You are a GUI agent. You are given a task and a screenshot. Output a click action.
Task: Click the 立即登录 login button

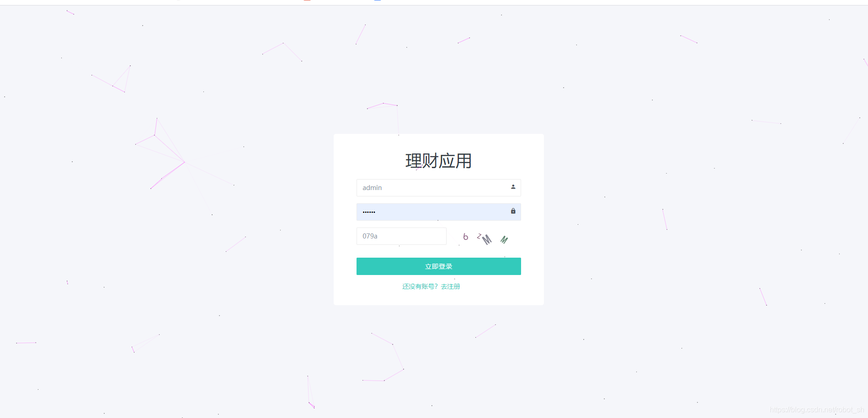(438, 266)
